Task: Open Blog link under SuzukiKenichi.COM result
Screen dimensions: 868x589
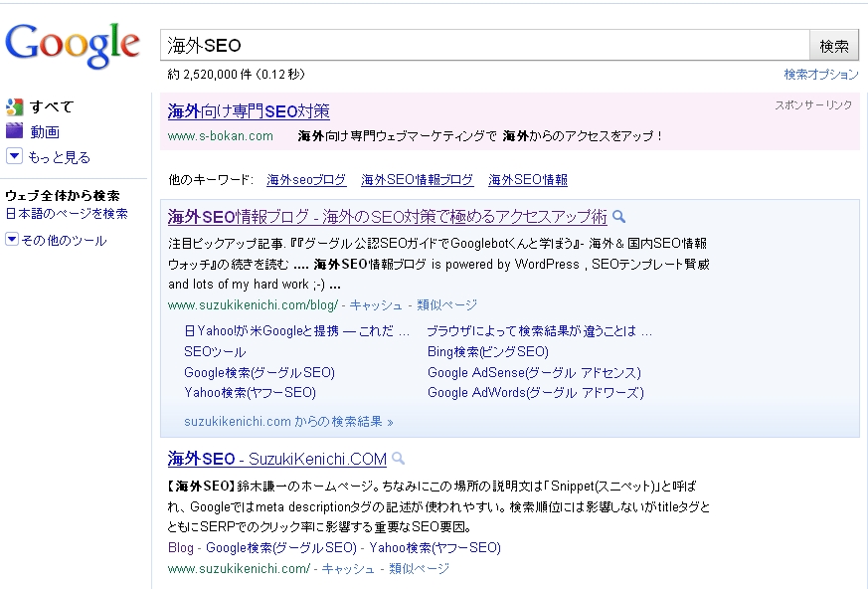Action: 181,548
